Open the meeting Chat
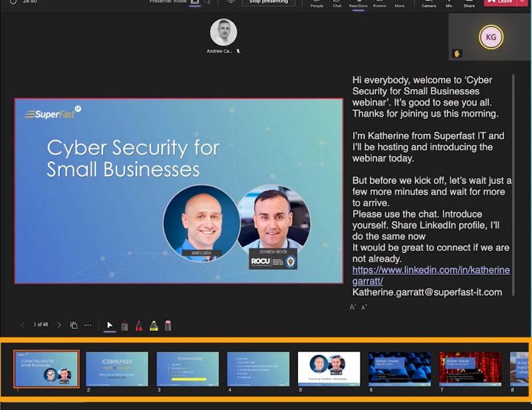532x410 pixels. click(337, 3)
